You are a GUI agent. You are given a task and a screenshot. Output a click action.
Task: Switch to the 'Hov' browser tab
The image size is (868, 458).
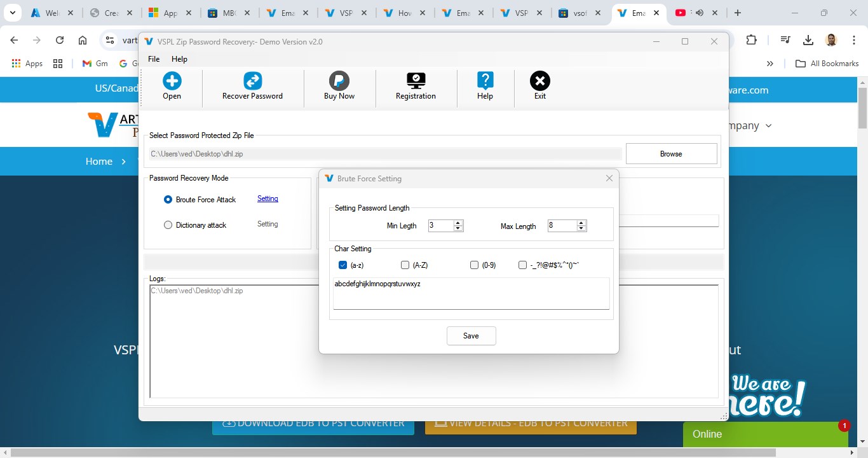[x=405, y=13]
